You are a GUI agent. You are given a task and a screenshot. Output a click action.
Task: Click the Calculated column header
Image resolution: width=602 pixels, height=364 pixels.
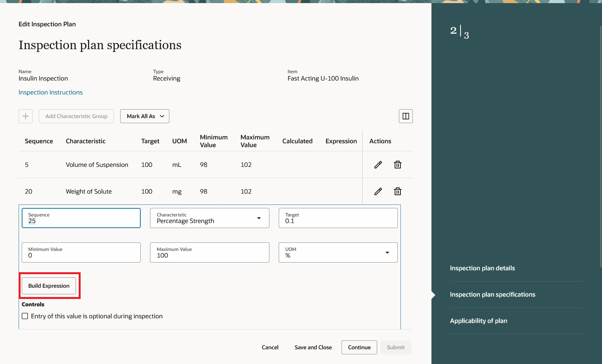297,141
